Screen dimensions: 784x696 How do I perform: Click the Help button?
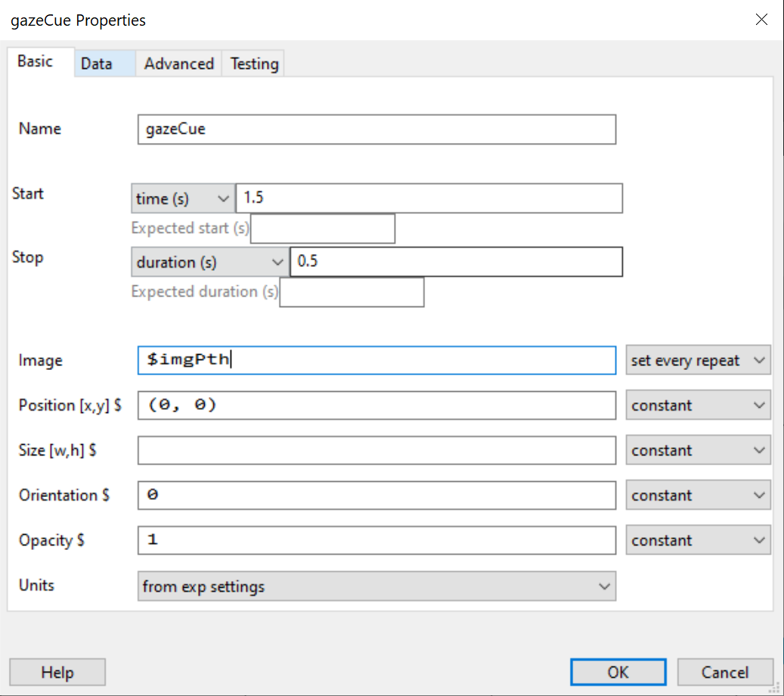point(57,673)
